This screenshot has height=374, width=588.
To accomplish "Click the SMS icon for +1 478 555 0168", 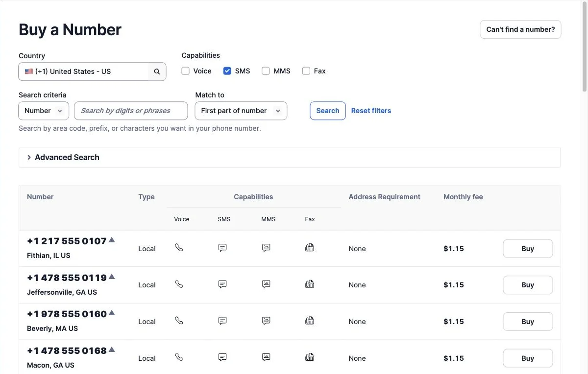I will [222, 357].
